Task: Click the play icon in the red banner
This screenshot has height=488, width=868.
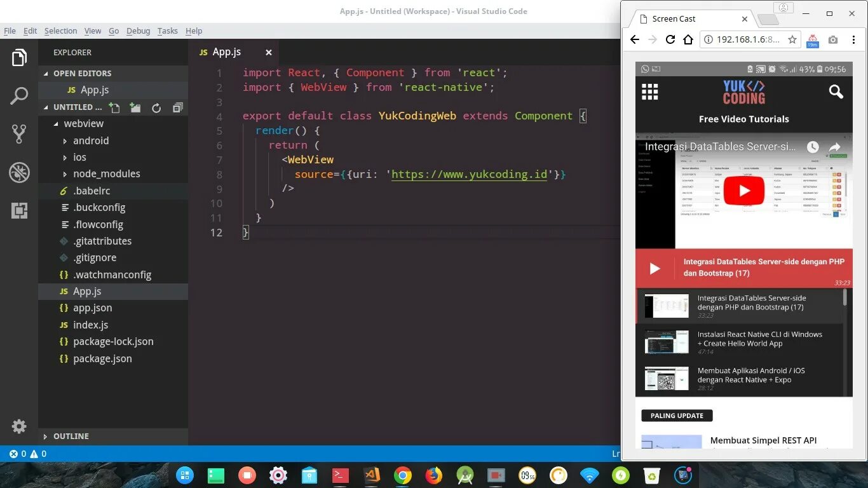Action: pos(654,269)
